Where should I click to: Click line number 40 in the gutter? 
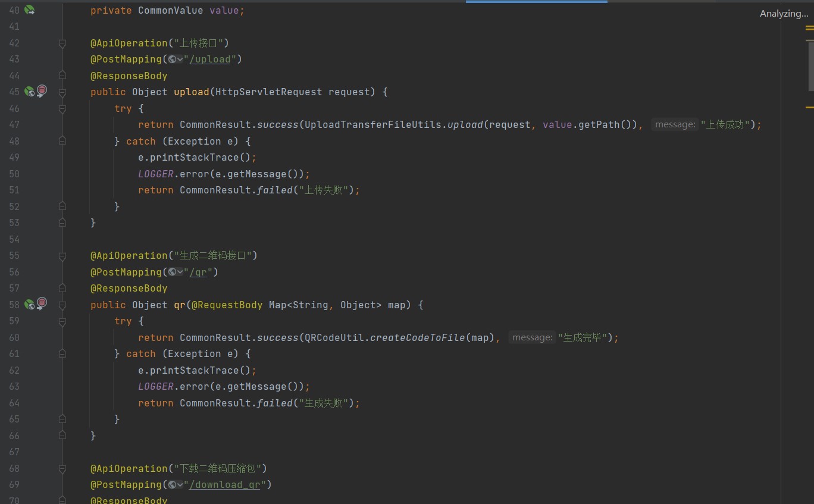click(14, 10)
